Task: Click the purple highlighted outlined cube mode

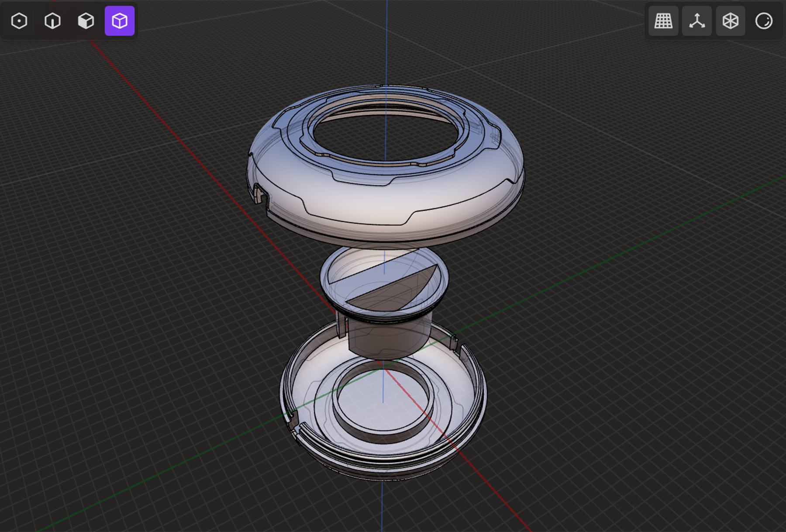Action: pyautogui.click(x=120, y=21)
